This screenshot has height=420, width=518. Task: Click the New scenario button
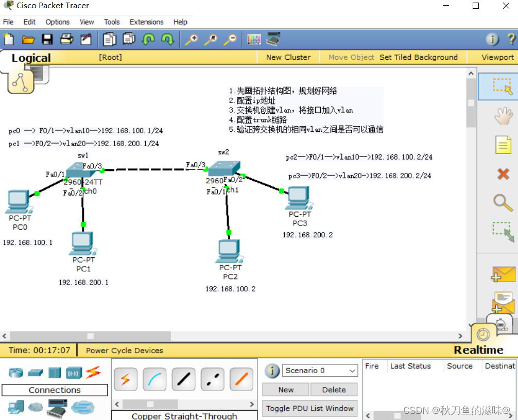[x=286, y=390]
